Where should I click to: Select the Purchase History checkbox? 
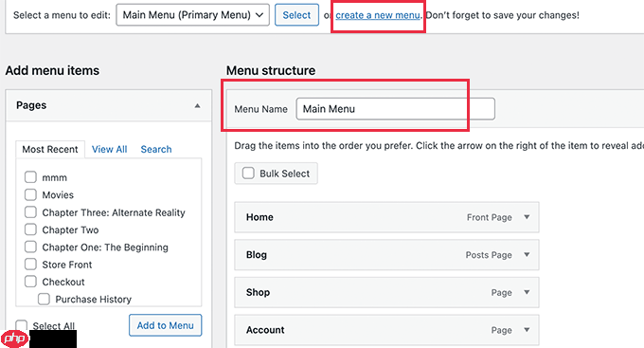[44, 299]
